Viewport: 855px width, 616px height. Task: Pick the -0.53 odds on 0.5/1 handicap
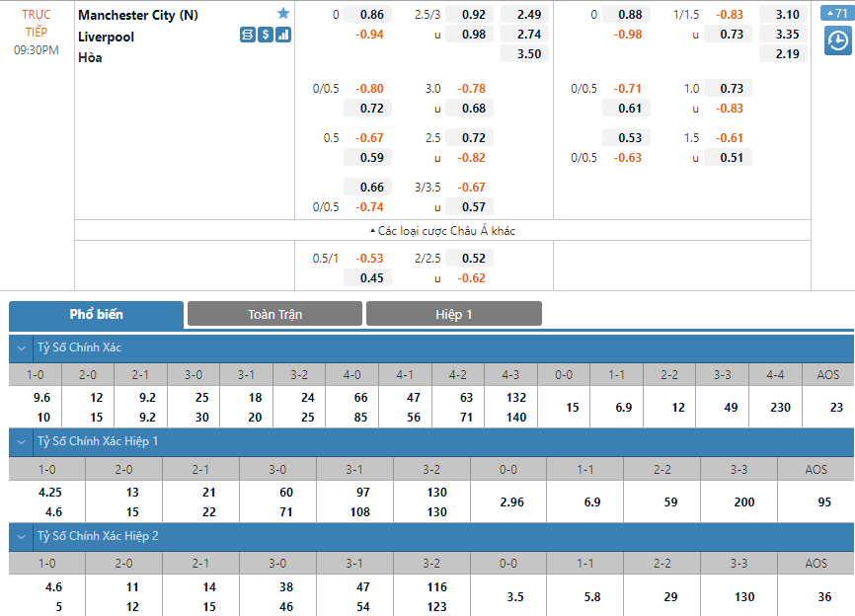[x=367, y=259]
